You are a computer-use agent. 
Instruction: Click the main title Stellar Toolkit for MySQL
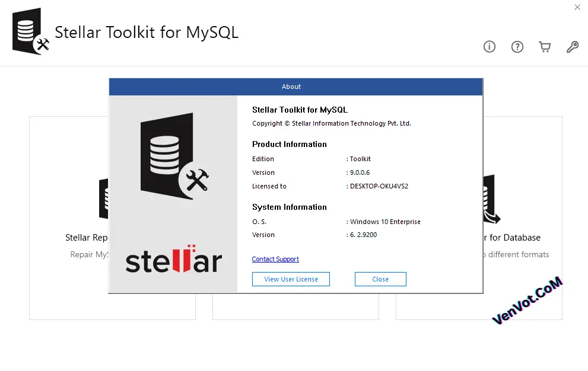tap(147, 32)
